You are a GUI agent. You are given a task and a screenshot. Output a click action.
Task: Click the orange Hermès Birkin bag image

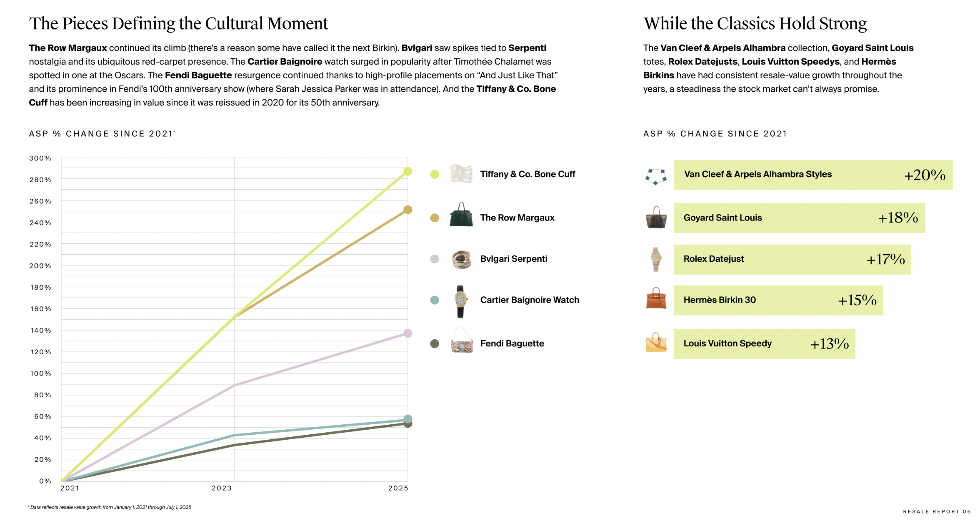coord(656,298)
